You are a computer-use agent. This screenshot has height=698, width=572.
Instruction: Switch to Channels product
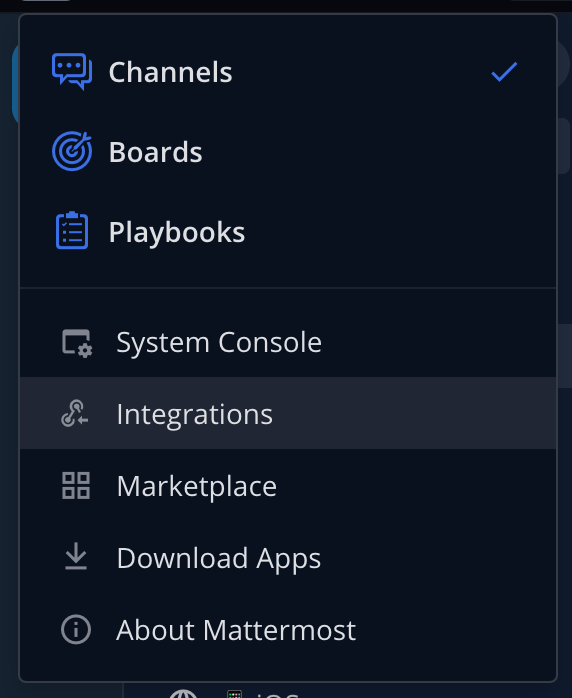pyautogui.click(x=288, y=72)
